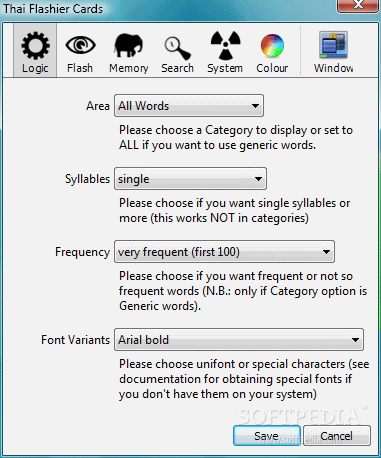
Task: Click the Syllables label
Action: pos(87,179)
